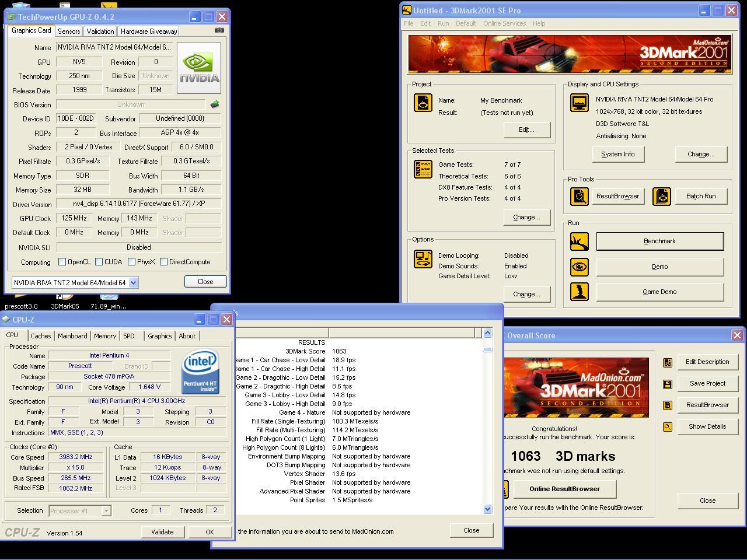This screenshot has height=560, width=747.
Task: Click the results list scrollbar down arrow
Action: [488, 509]
